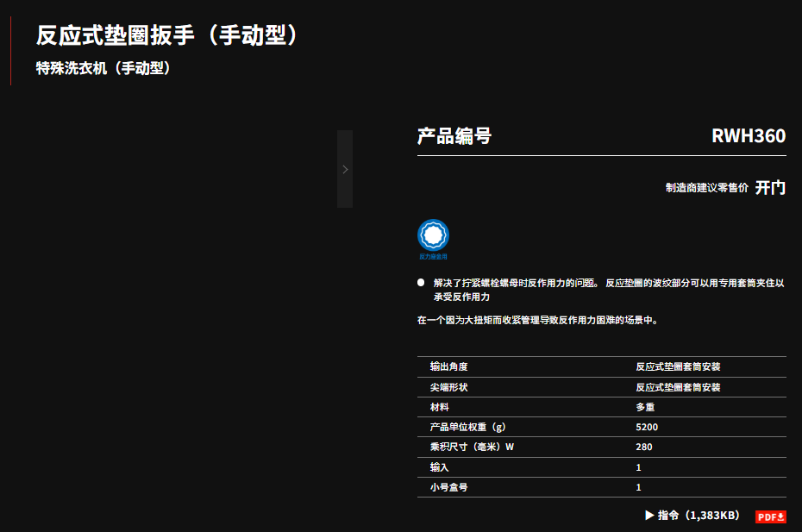Click the 输入 table row label
Viewport: 802px width, 532px height.
pos(439,467)
